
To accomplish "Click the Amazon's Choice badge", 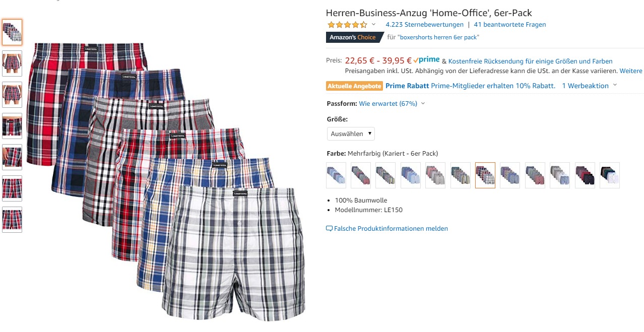I will click(353, 37).
